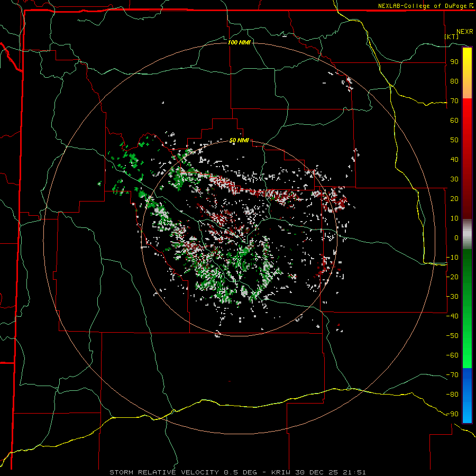This screenshot has width=476, height=476.
Task: Click the NEXR label above the color scale
Action: pos(465,32)
